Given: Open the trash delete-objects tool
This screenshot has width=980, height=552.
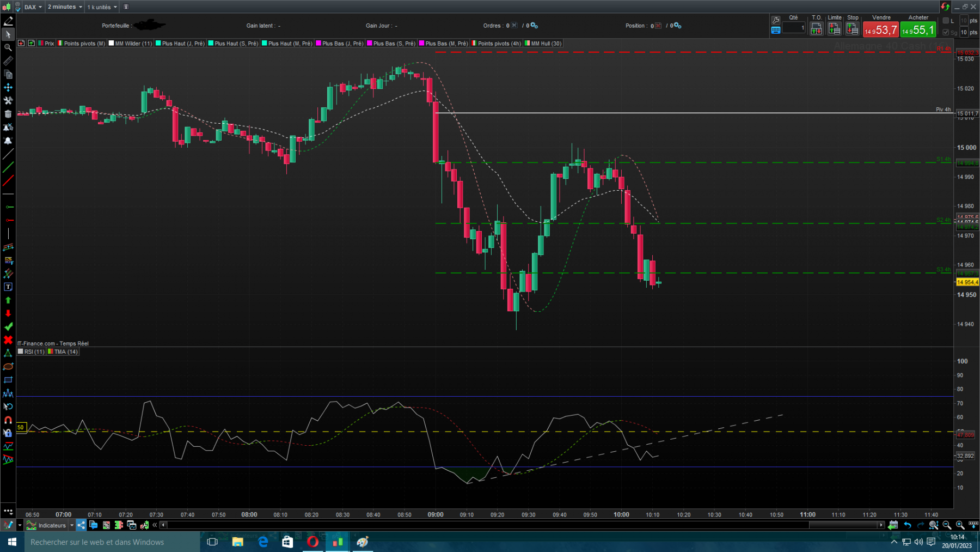Looking at the screenshot, I should 8,114.
